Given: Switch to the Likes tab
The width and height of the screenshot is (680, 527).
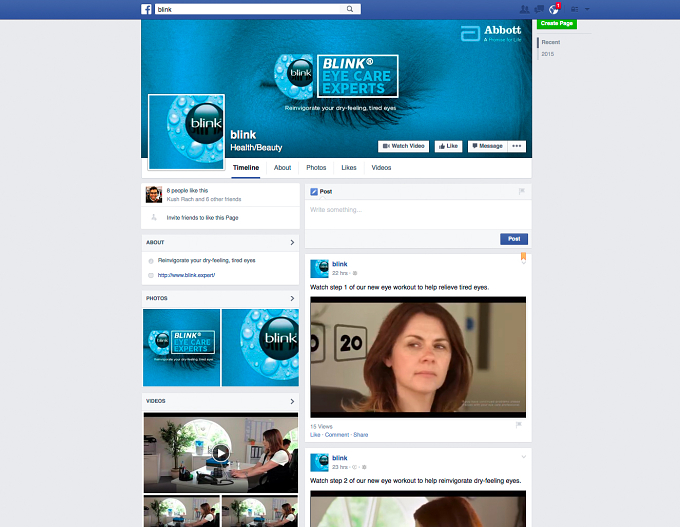Looking at the screenshot, I should pyautogui.click(x=349, y=168).
